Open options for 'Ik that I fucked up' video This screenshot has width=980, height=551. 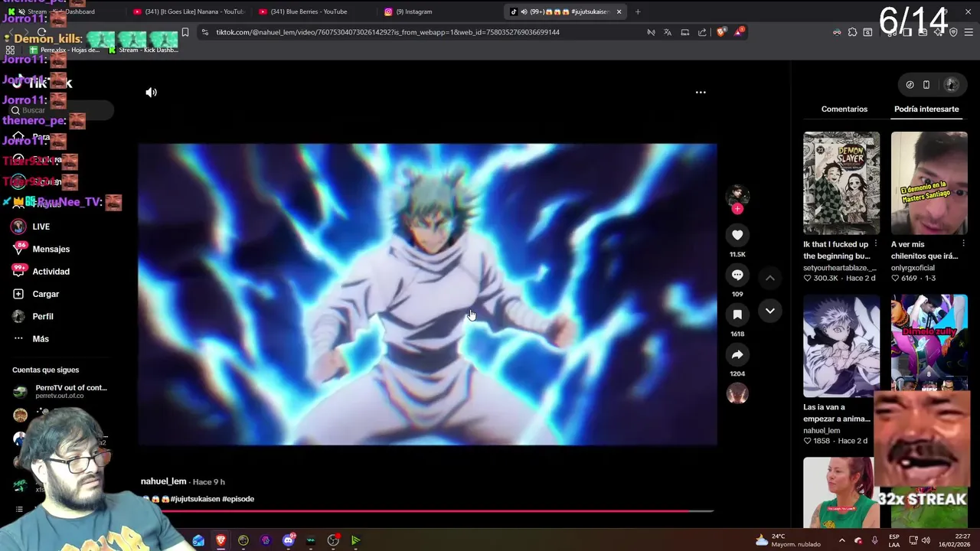click(875, 244)
